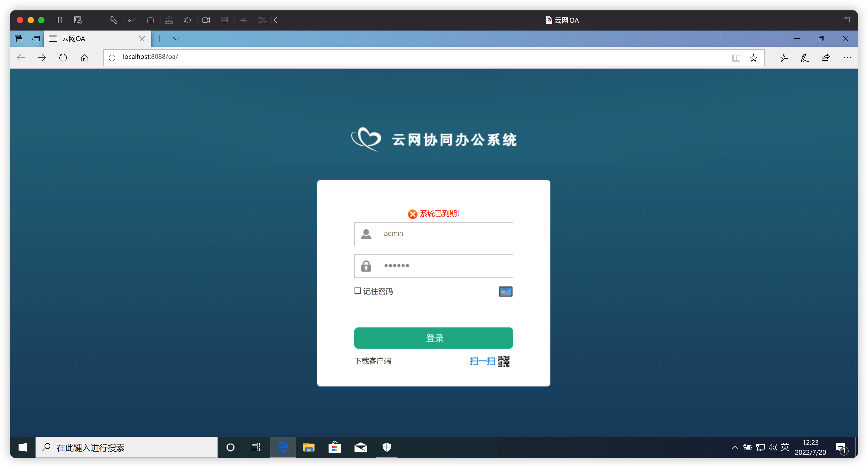Click the blue card icon beside remember password
The height and width of the screenshot is (468, 868).
[505, 292]
